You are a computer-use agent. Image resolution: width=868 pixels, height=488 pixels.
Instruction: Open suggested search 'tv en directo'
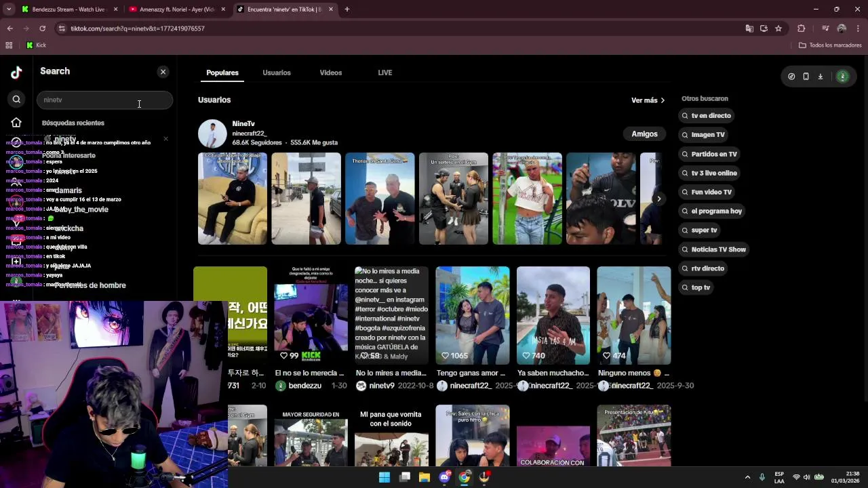707,116
